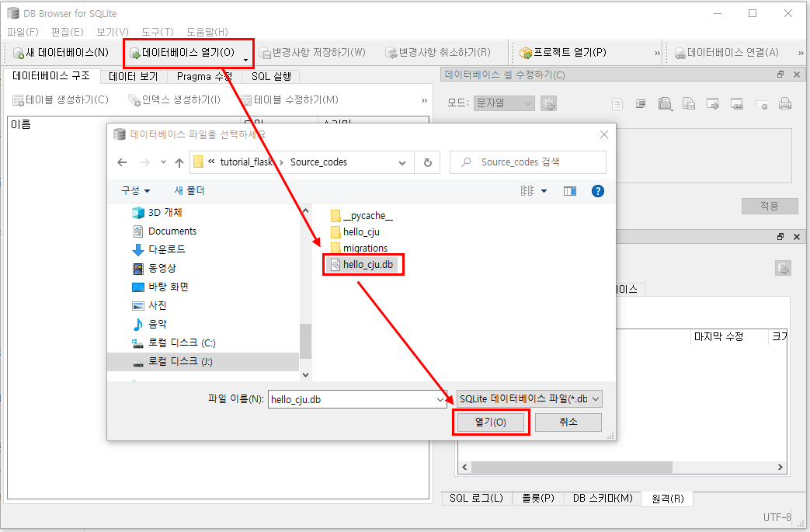This screenshot has height=532, width=810.
Task: Click 새 폴더 button
Action: (x=189, y=190)
